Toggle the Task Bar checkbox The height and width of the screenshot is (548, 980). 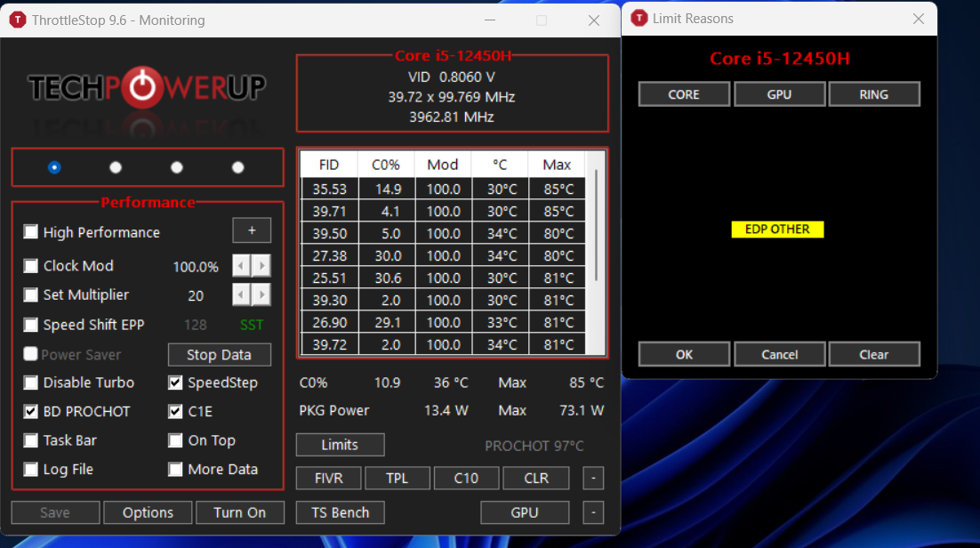[x=30, y=440]
